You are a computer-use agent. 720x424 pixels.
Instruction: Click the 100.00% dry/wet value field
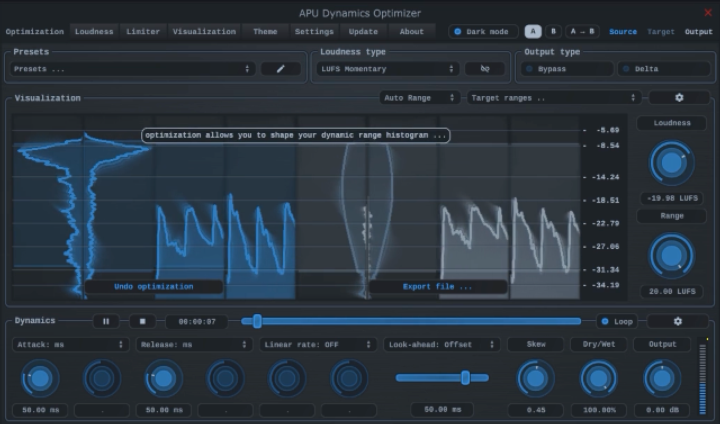click(x=599, y=410)
